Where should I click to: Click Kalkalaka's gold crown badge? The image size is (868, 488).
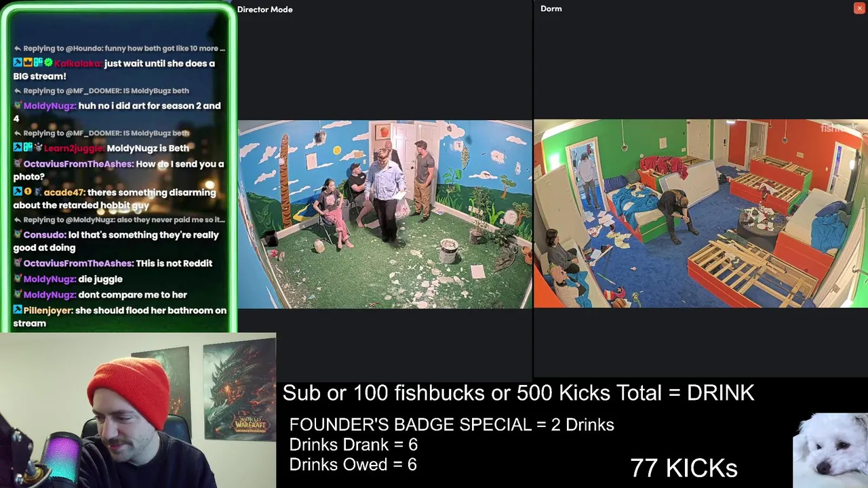[28, 62]
